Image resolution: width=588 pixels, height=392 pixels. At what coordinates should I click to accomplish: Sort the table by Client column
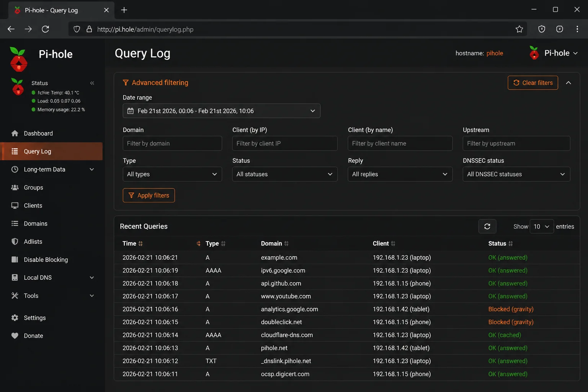coord(384,243)
